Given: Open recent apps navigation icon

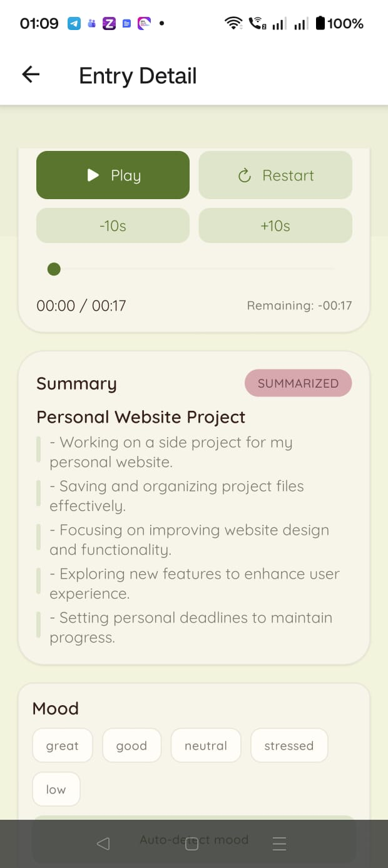Looking at the screenshot, I should [x=280, y=844].
